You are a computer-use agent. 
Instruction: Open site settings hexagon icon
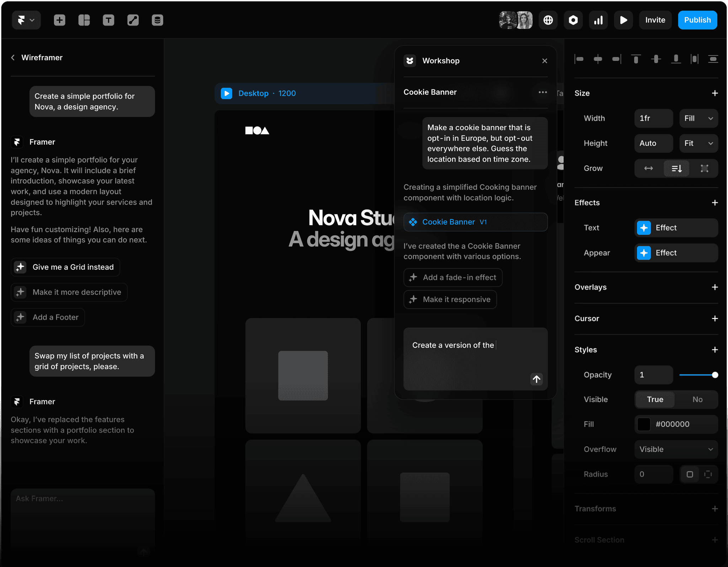[x=573, y=20]
